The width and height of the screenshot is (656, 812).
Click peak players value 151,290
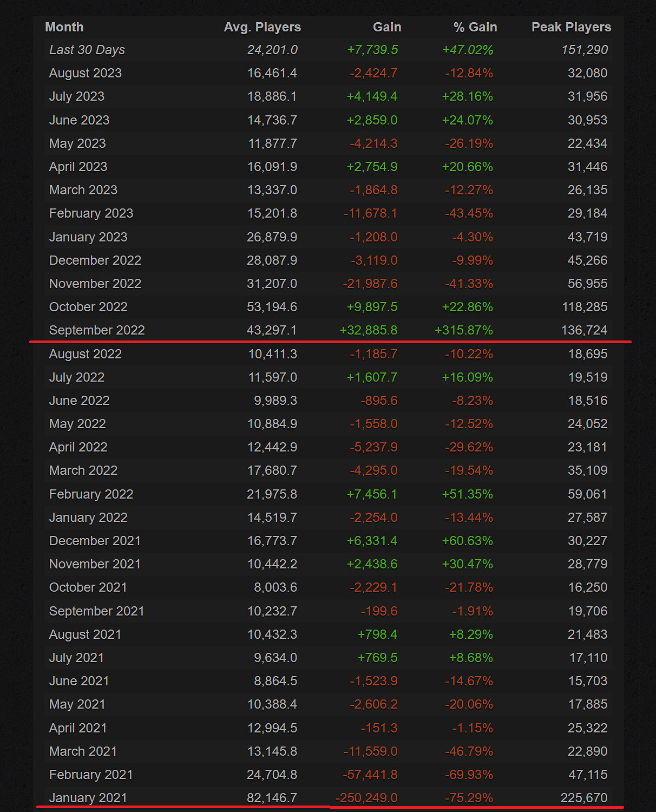click(x=585, y=50)
